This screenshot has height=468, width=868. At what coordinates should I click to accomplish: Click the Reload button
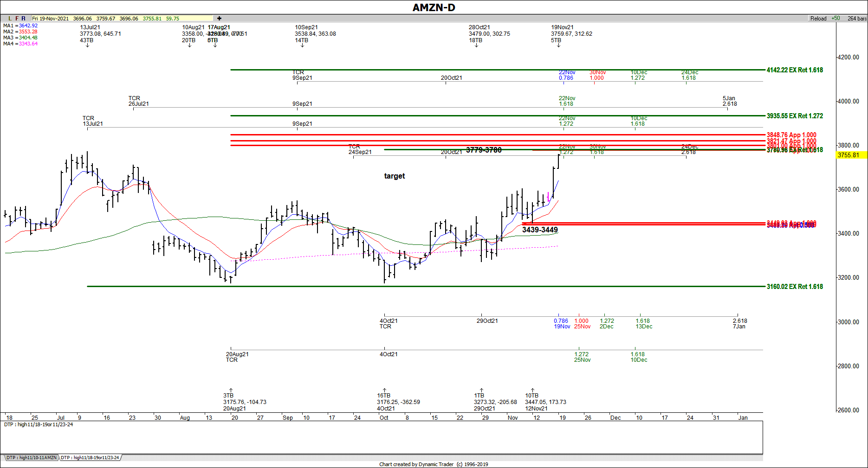(818, 19)
